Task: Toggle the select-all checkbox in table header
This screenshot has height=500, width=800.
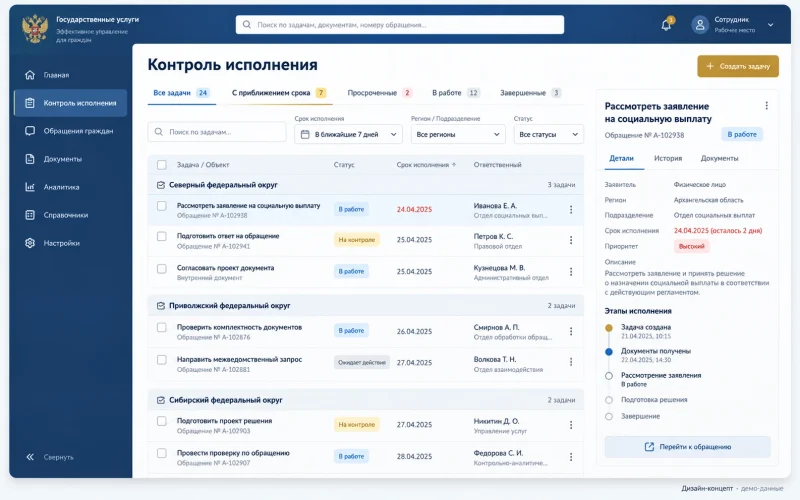Action: [x=162, y=165]
